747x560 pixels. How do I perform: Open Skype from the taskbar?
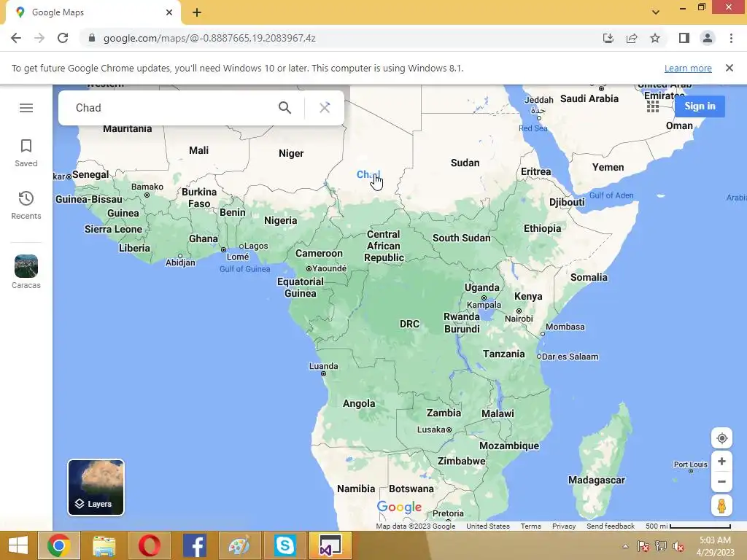(285, 545)
